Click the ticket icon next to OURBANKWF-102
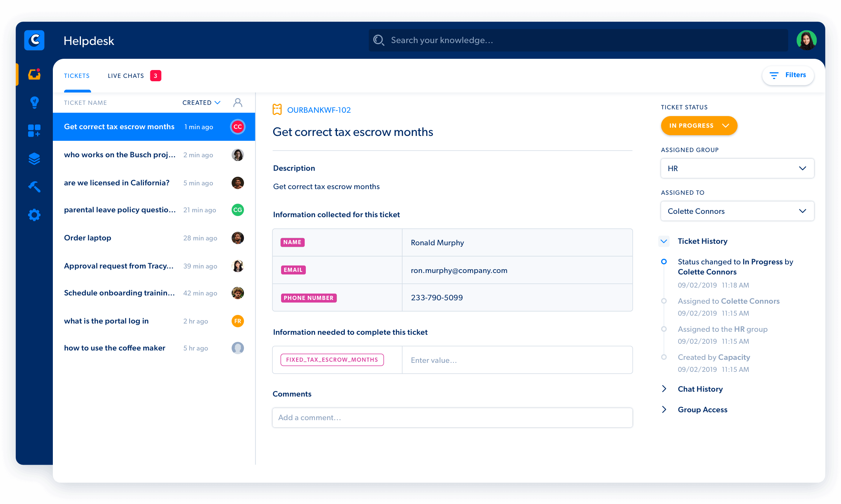 pos(277,109)
